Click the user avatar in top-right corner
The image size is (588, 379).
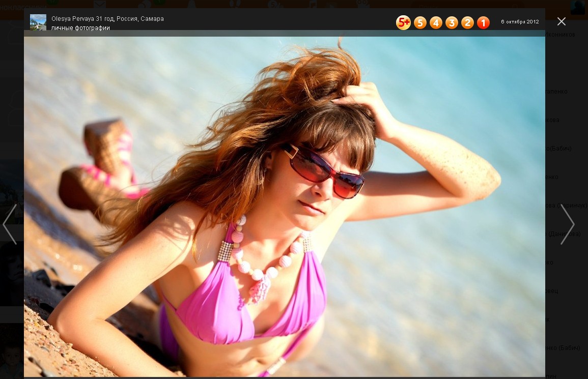(577, 7)
